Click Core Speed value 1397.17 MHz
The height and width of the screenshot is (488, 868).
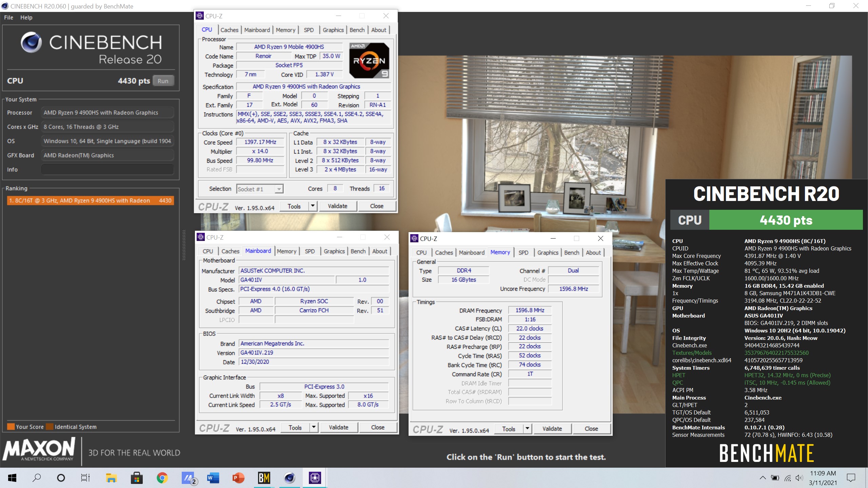(260, 142)
